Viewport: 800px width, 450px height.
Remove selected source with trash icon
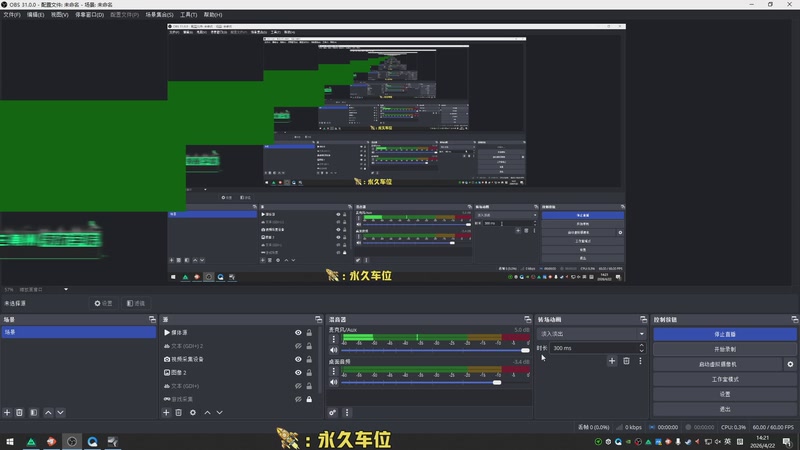point(179,412)
